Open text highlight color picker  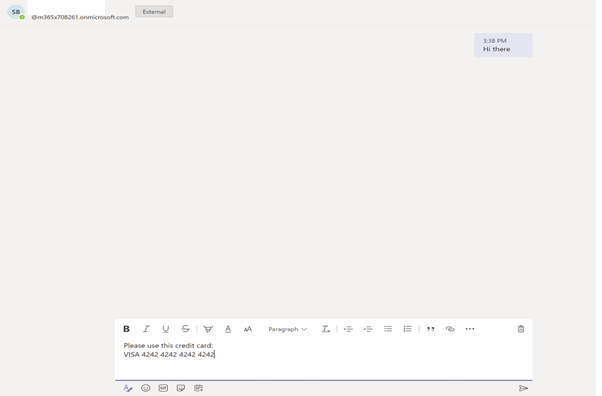click(208, 329)
